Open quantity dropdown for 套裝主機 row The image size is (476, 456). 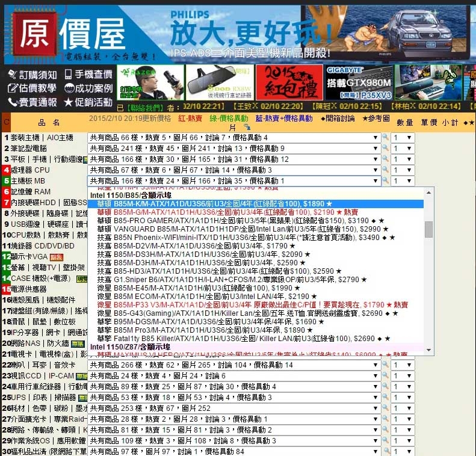click(x=403, y=137)
